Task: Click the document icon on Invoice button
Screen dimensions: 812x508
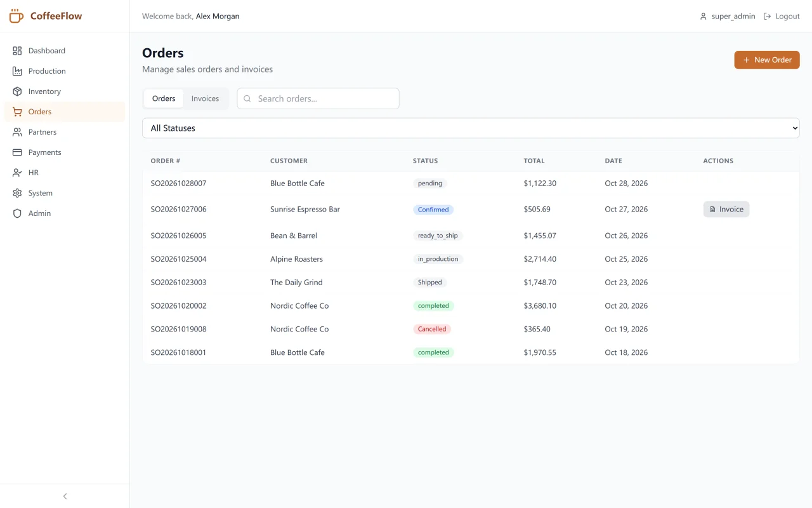Action: [712, 210]
